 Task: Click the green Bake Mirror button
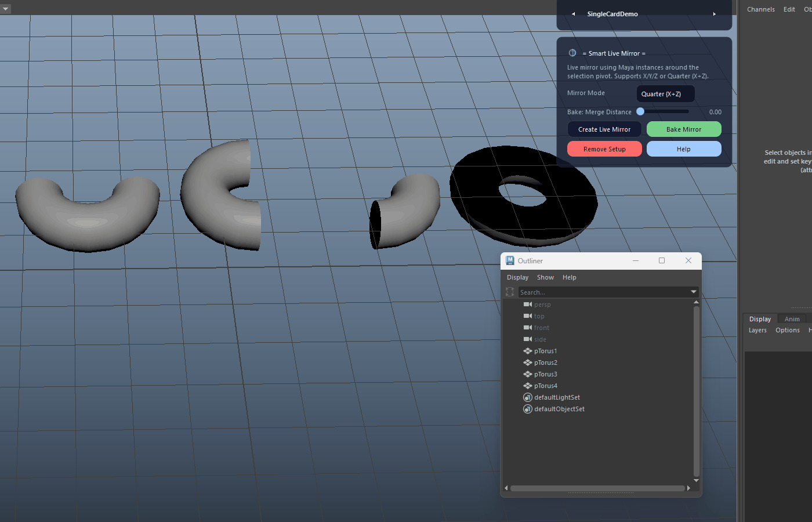click(684, 129)
